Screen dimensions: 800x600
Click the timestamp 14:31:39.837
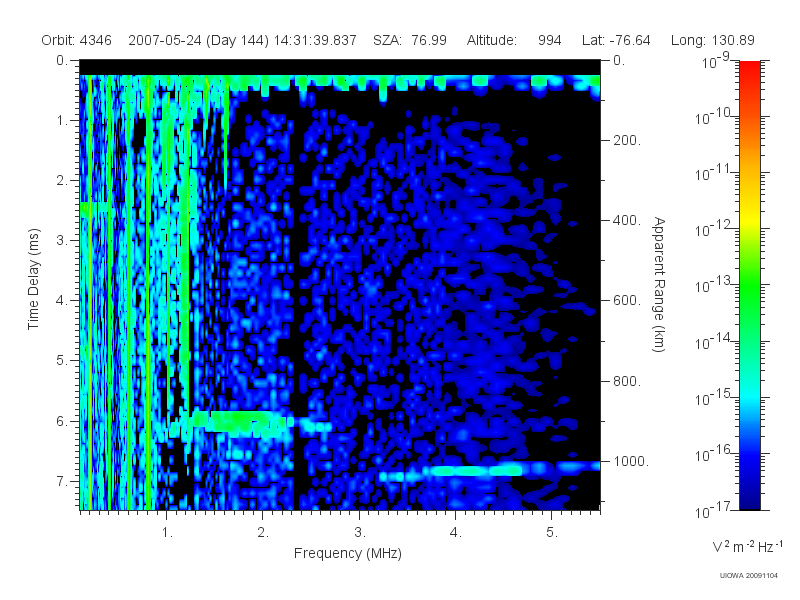pyautogui.click(x=315, y=40)
